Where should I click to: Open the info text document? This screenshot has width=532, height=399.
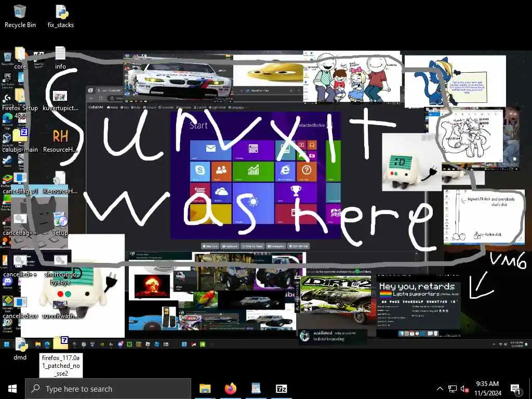point(60,58)
